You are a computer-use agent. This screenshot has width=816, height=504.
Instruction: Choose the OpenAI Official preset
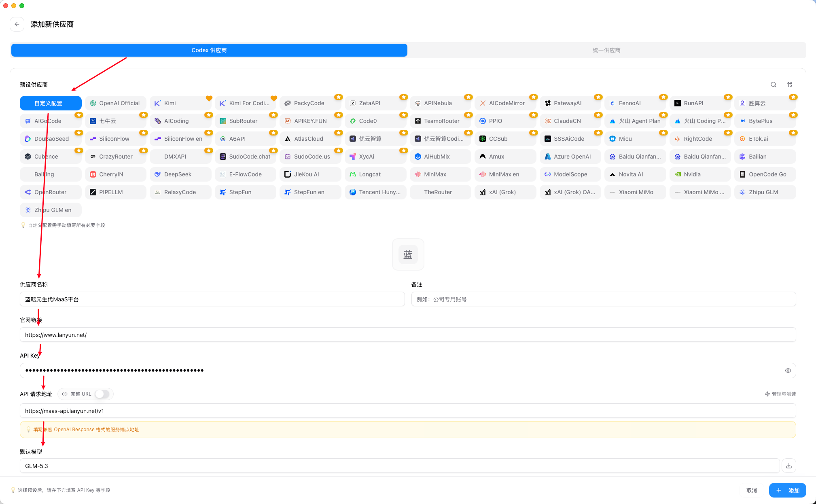(x=116, y=103)
